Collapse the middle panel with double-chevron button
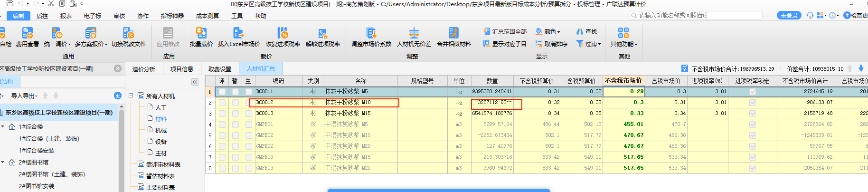The width and height of the screenshot is (868, 192). pos(195,82)
